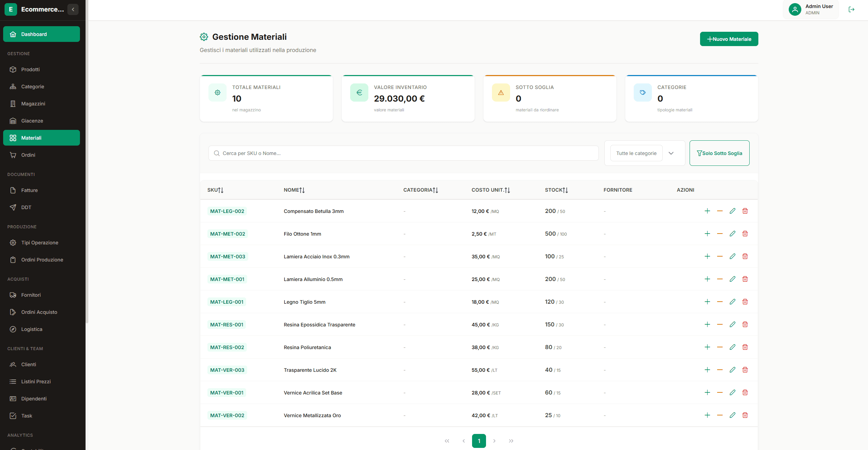Image resolution: width=868 pixels, height=450 pixels.
Task: Navigate to Fornitori section
Action: (x=31, y=295)
